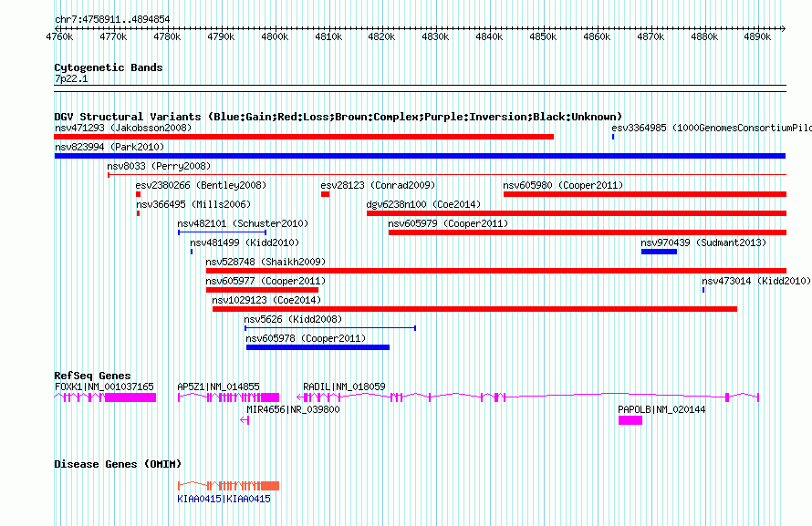Select the nsv366495 (Mills2006) label
Screen dimensions: 812x526
pyautogui.click(x=193, y=204)
